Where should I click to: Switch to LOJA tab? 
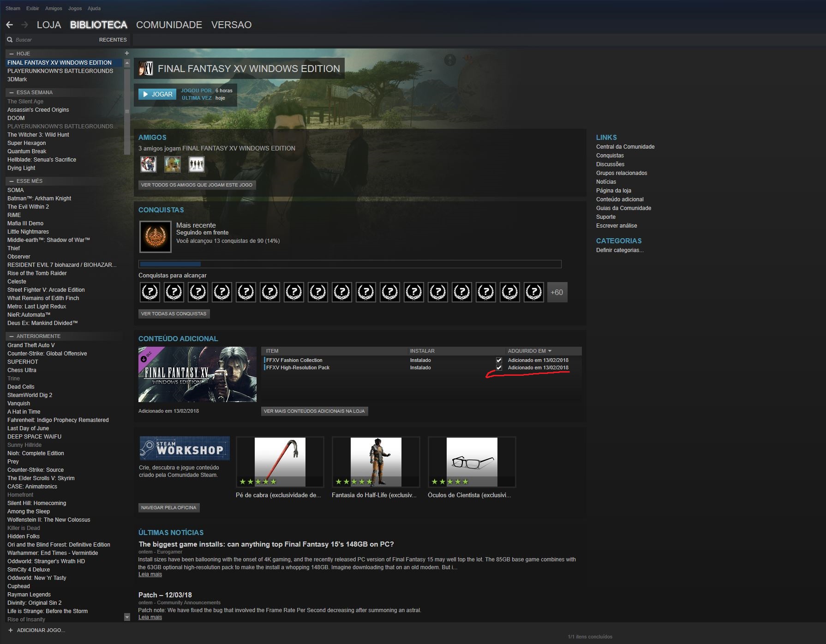49,25
